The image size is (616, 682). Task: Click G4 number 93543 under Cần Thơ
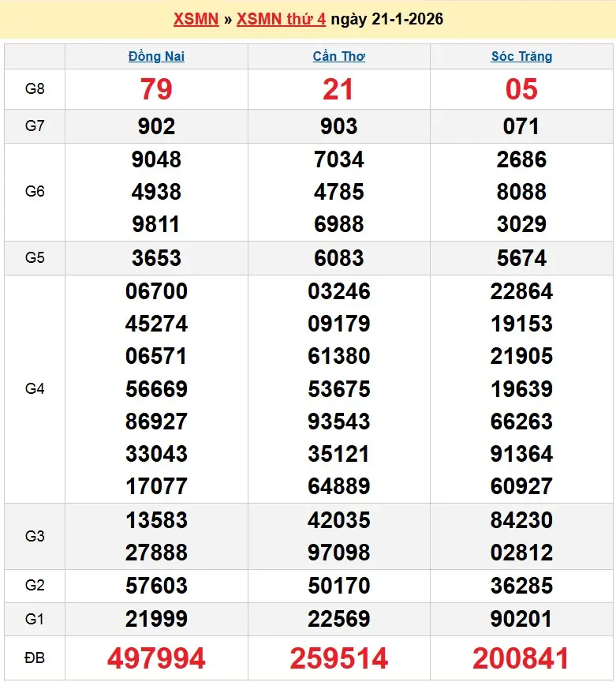[338, 422]
